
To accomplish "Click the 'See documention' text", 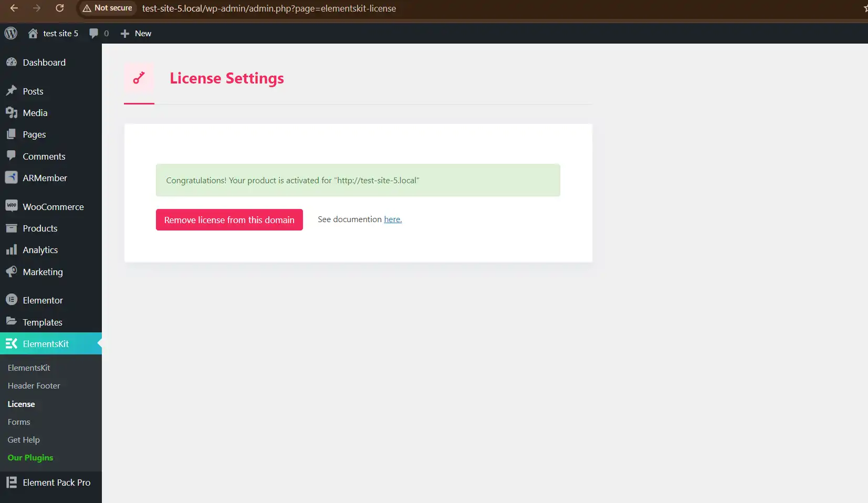I will [349, 219].
